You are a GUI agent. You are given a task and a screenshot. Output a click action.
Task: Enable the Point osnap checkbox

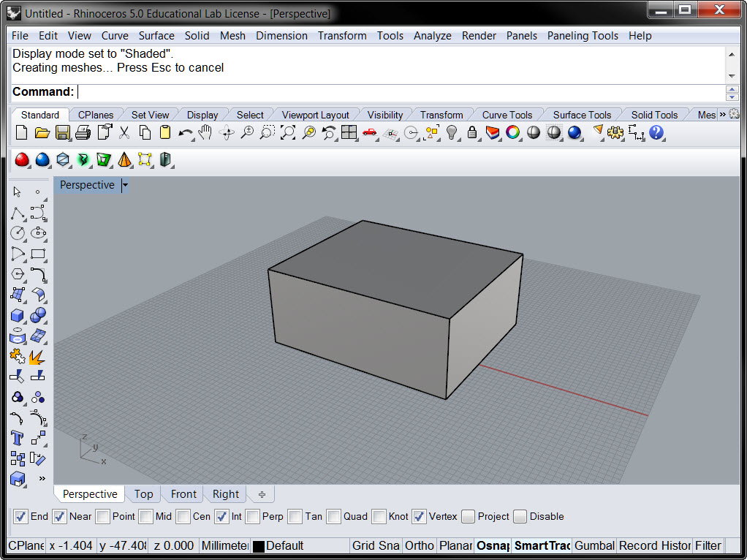[102, 516]
